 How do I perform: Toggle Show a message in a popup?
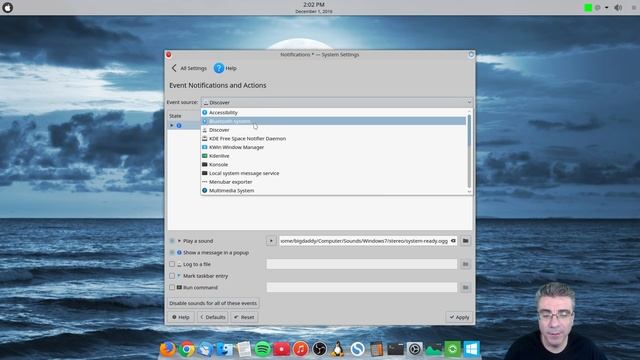click(x=172, y=253)
